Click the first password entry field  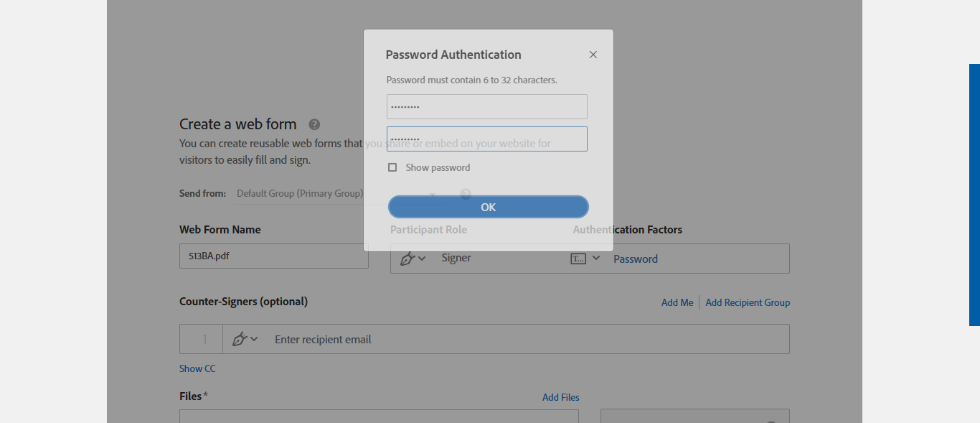pos(486,106)
